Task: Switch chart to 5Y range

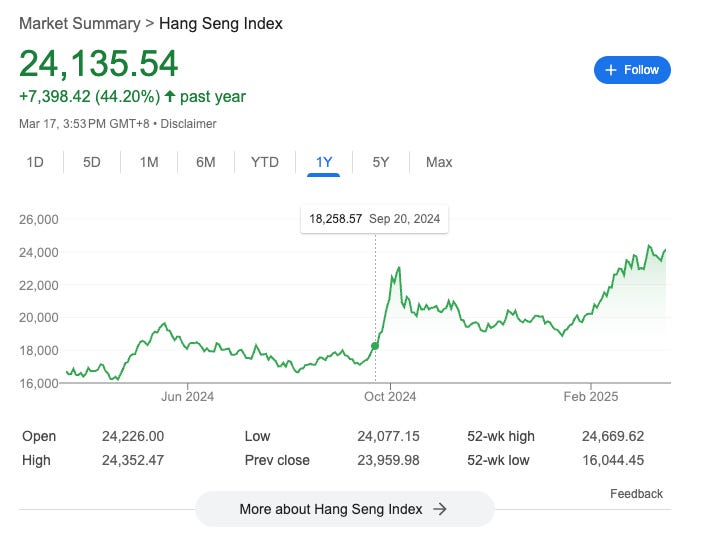Action: 381,162
